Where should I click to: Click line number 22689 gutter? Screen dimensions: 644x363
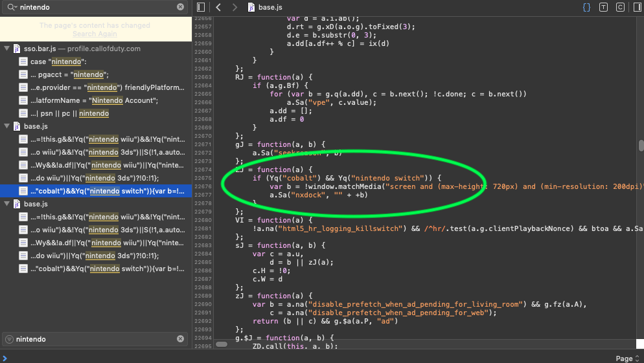pos(203,296)
